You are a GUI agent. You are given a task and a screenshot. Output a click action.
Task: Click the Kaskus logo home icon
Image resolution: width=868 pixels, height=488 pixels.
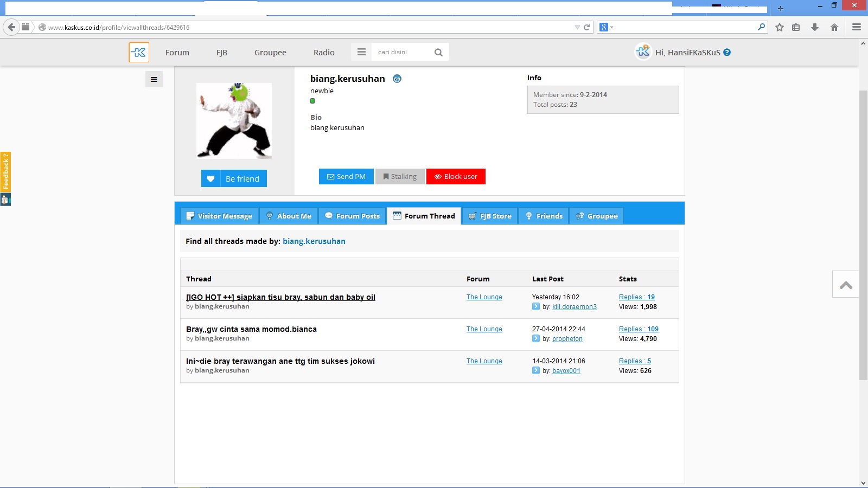tap(139, 53)
